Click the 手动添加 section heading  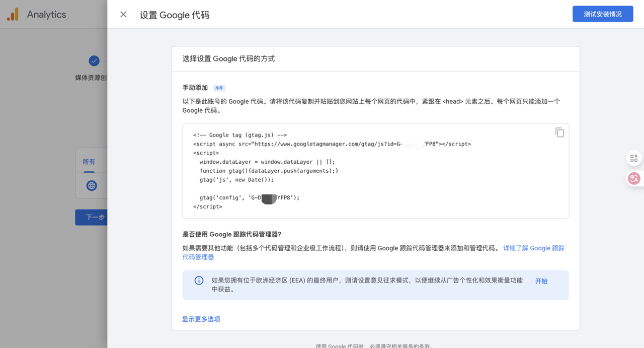pos(195,88)
